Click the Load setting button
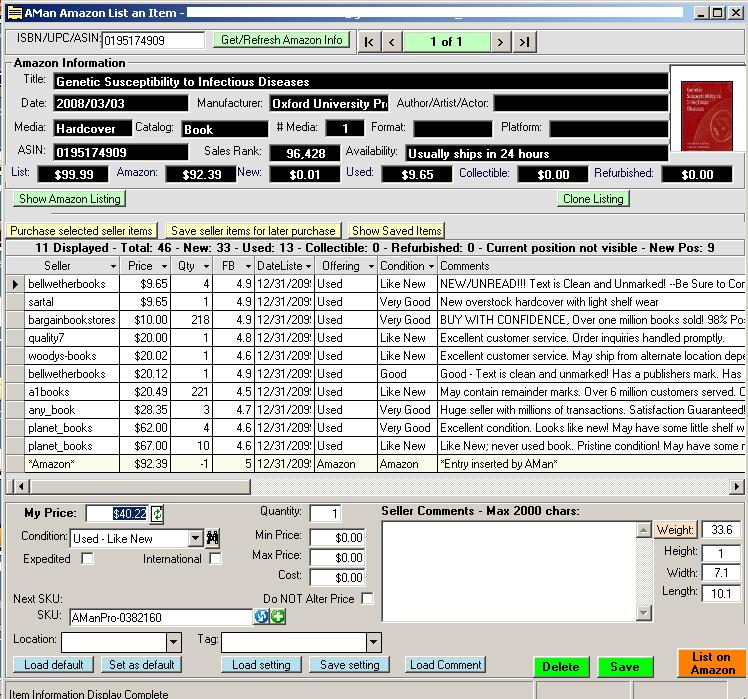 (261, 665)
